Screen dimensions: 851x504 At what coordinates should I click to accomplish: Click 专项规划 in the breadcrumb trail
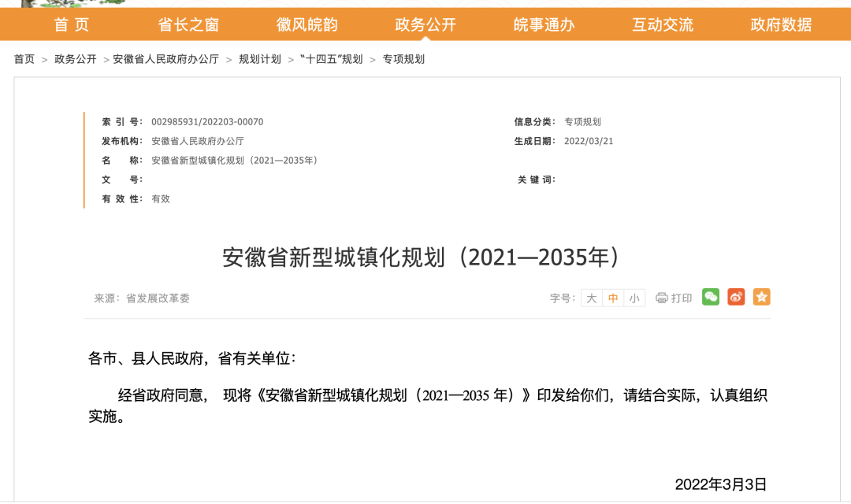click(403, 58)
